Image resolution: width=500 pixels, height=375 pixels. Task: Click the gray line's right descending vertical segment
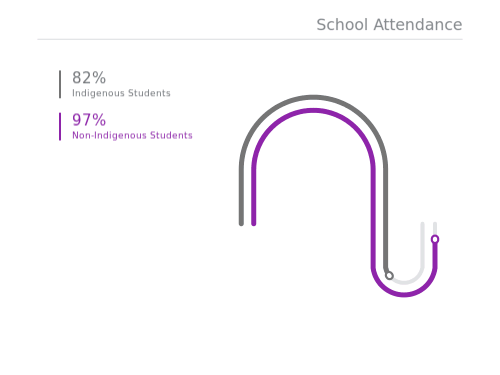tap(386, 217)
